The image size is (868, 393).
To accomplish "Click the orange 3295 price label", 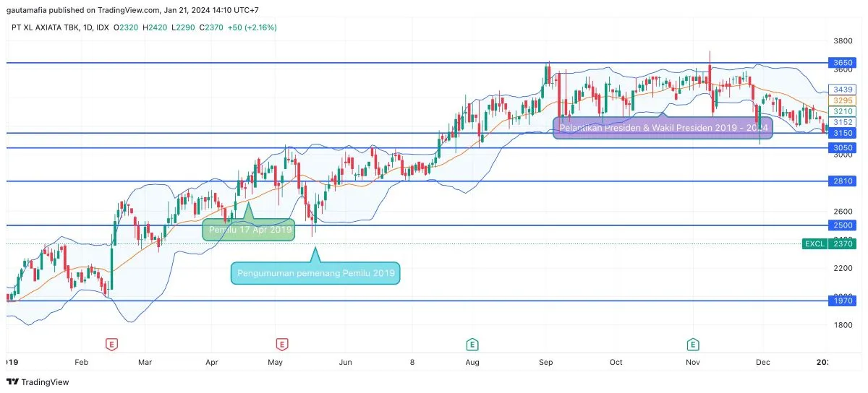I will [843, 100].
